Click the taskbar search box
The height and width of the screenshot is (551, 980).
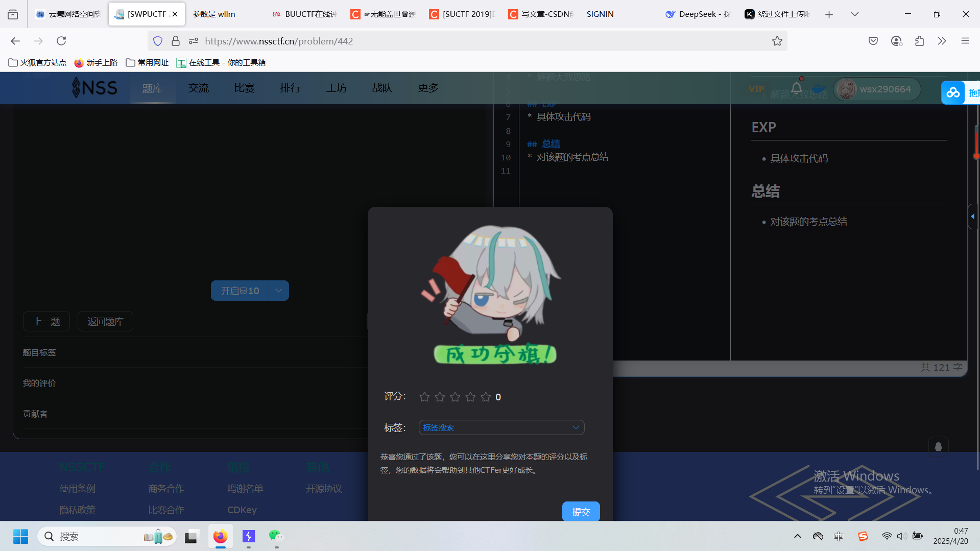pyautogui.click(x=107, y=536)
